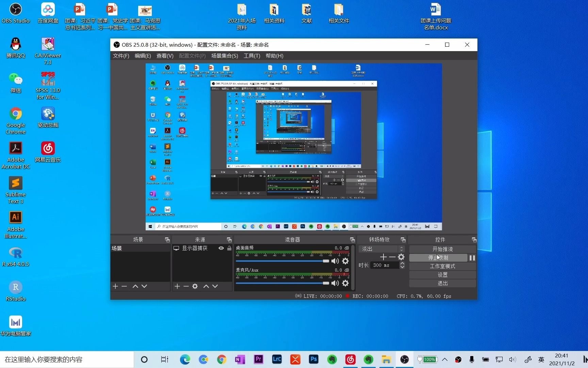Open 百度网盘 desktop icon
The width and height of the screenshot is (588, 368).
pos(48,13)
